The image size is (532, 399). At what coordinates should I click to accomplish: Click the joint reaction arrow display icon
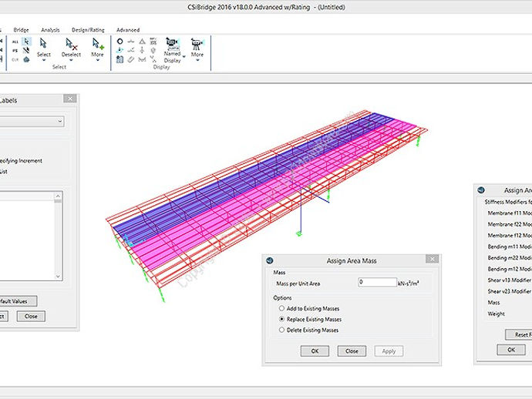pyautogui.click(x=142, y=50)
